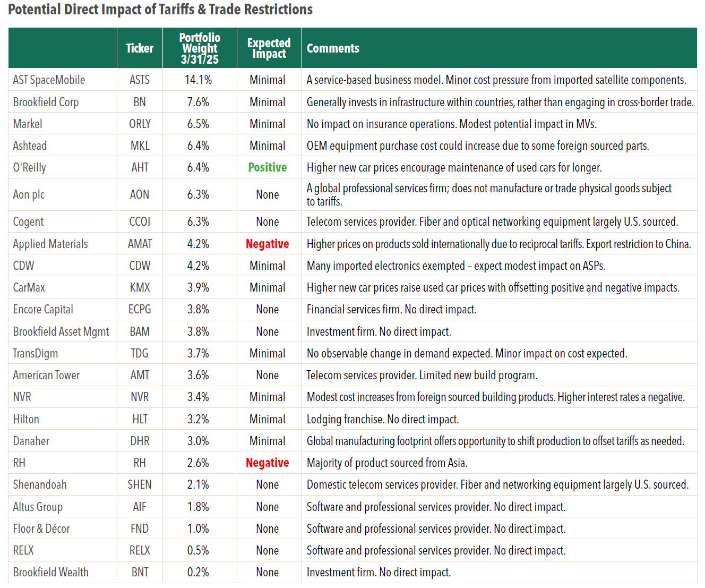The width and height of the screenshot is (705, 588).
Task: Select the AMAT ticker cell
Action: pos(140,244)
